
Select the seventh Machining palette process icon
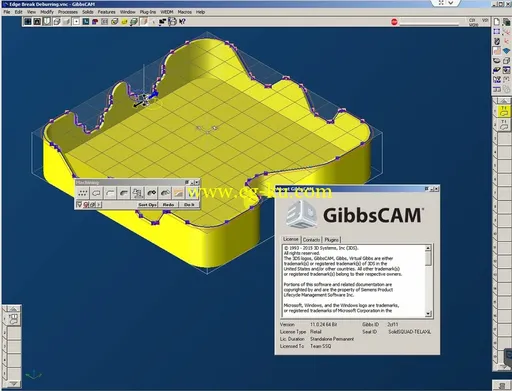165,193
